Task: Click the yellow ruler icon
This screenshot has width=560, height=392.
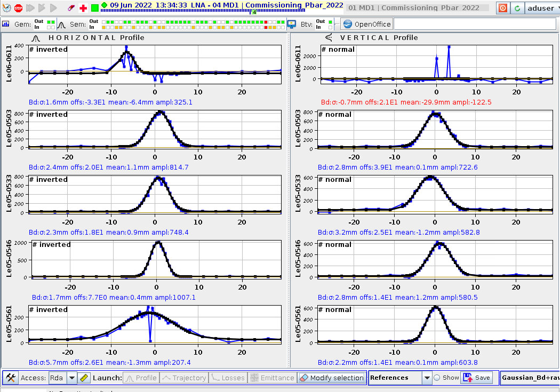Action: (84, 378)
